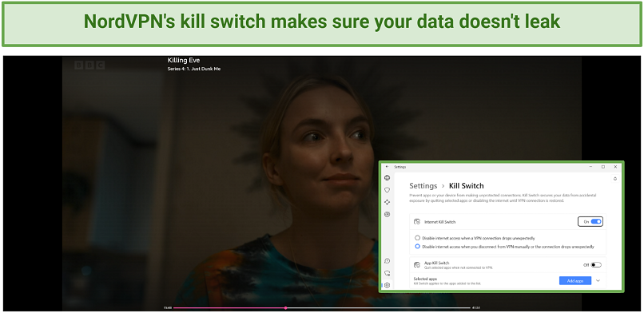Enable the App Kill Switch toggle
Screen dimensions: 644x313
(596, 265)
